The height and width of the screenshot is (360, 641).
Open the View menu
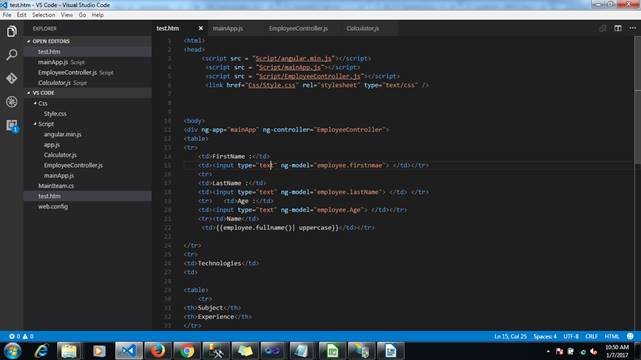[x=67, y=15]
